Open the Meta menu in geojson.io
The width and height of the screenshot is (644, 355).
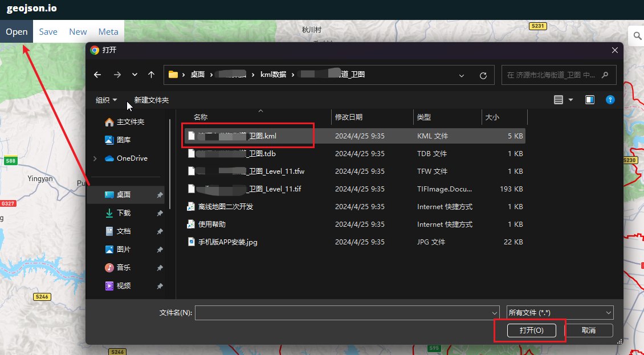(108, 32)
